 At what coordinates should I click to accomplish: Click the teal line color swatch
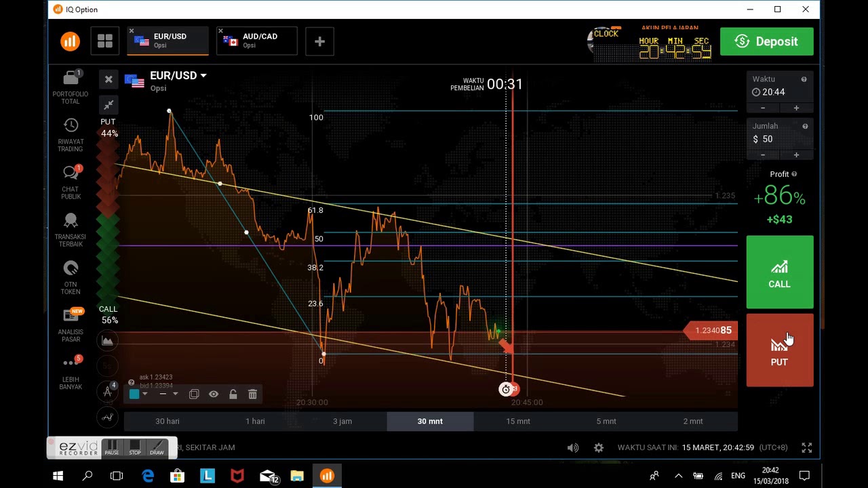134,394
